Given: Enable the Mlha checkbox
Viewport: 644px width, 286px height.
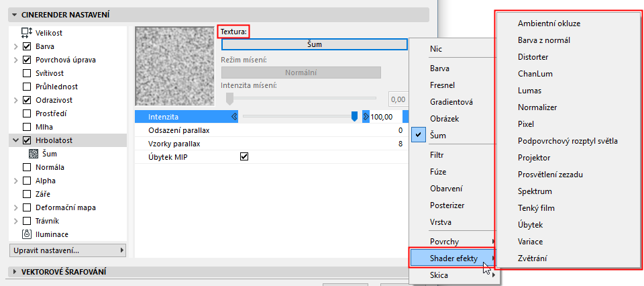Looking at the screenshot, I should [x=27, y=127].
